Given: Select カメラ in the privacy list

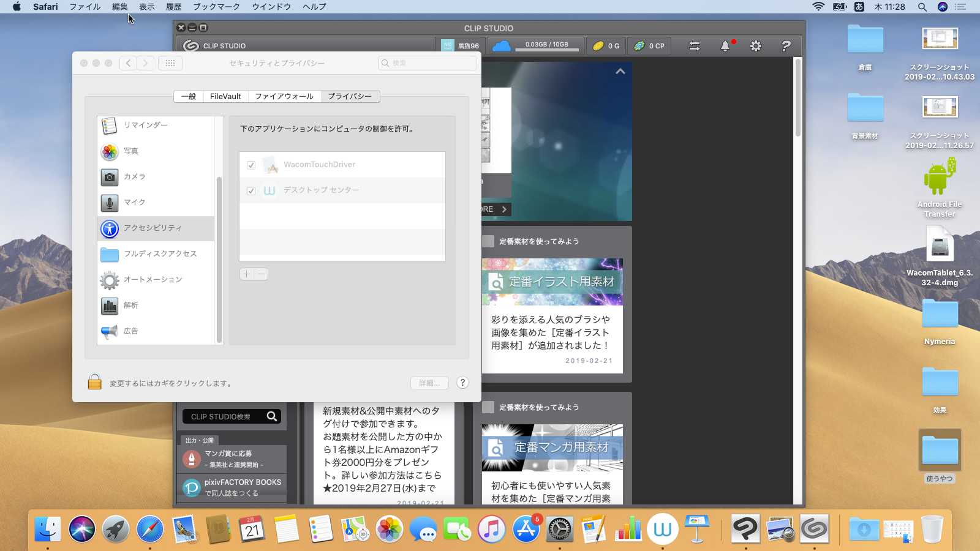Looking at the screenshot, I should pos(156,177).
